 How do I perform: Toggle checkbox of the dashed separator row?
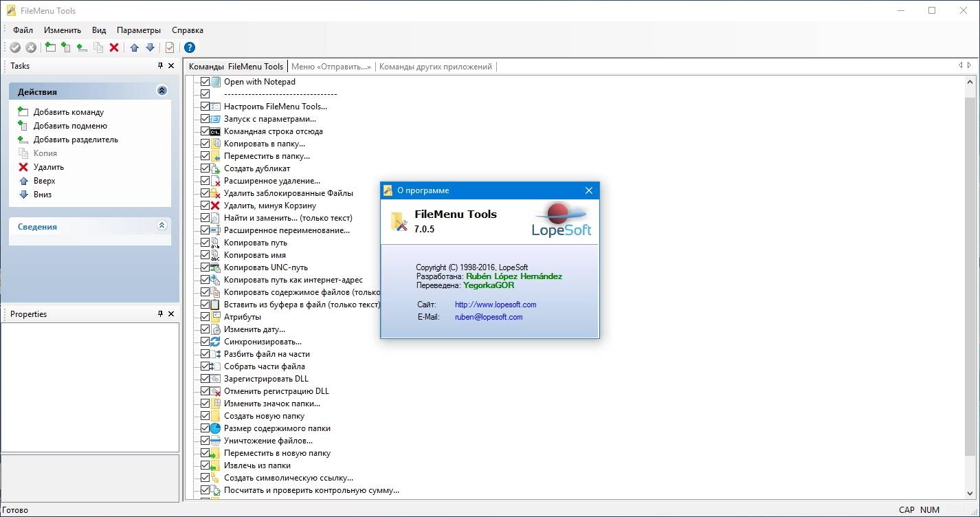[205, 94]
